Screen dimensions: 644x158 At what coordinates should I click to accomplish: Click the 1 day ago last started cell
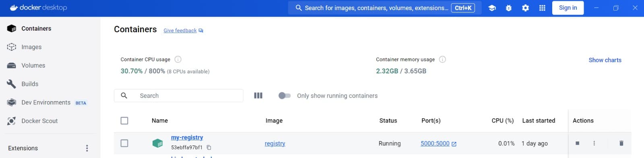pyautogui.click(x=535, y=143)
